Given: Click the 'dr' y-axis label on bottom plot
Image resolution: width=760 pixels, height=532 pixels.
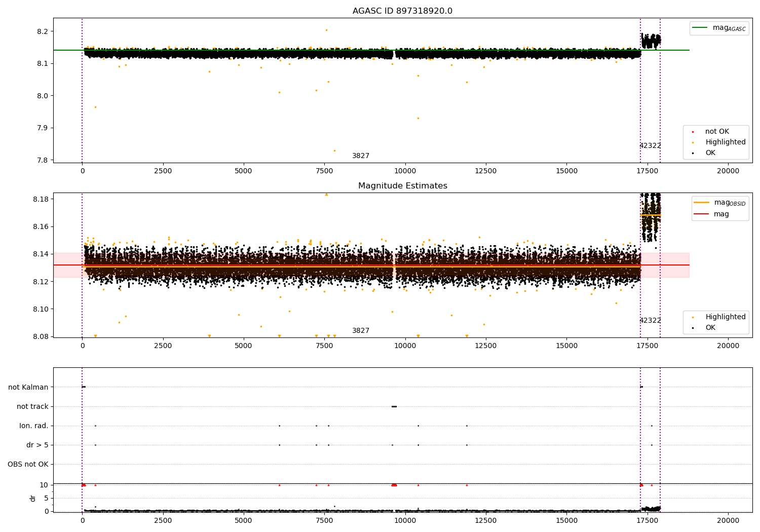Looking at the screenshot, I should coord(33,498).
